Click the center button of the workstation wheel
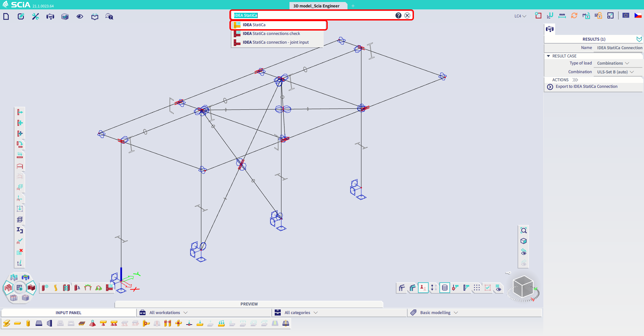The image size is (644, 336). [x=19, y=288]
